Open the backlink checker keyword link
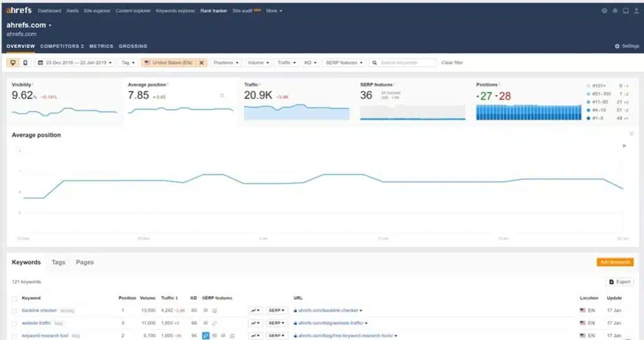The image size is (644, 340). click(39, 310)
